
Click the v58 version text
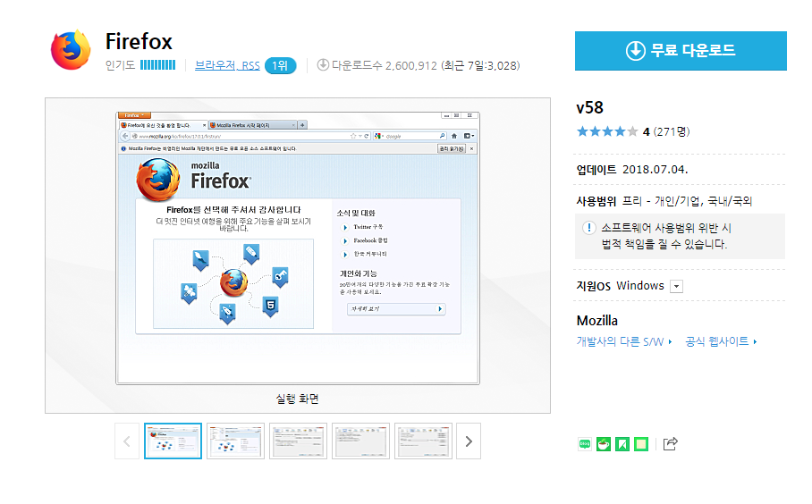tap(590, 107)
